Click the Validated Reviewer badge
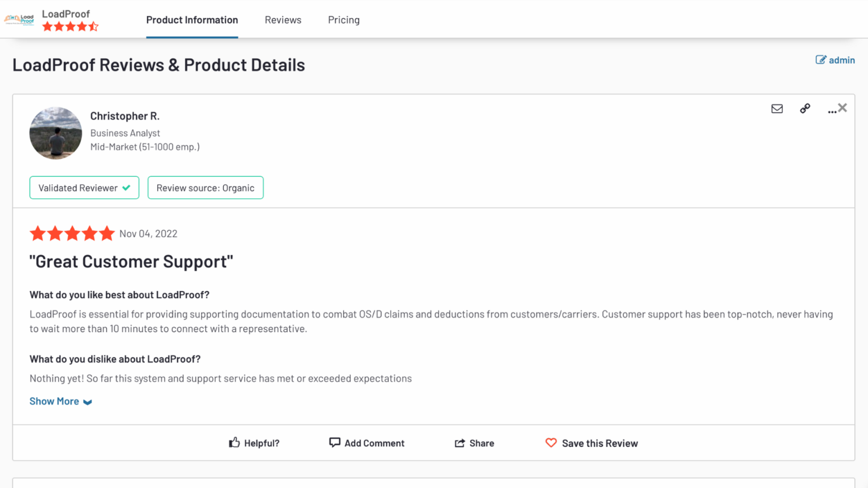This screenshot has width=868, height=488. (x=84, y=188)
